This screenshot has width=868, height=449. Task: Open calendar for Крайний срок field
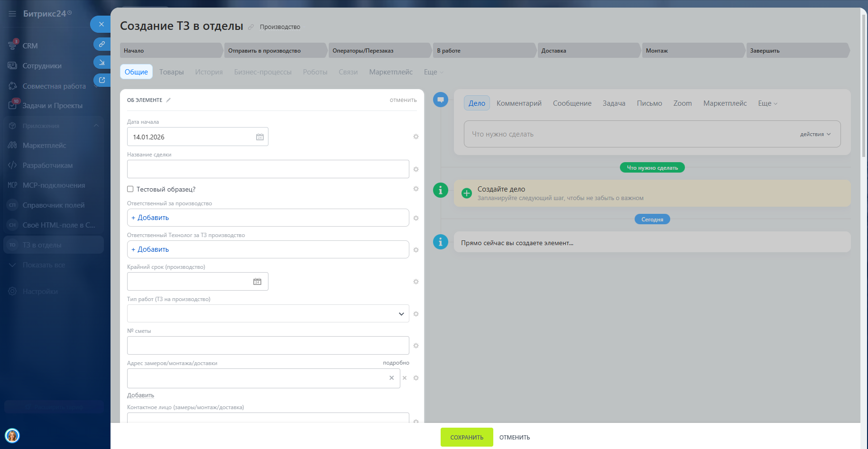[257, 282]
